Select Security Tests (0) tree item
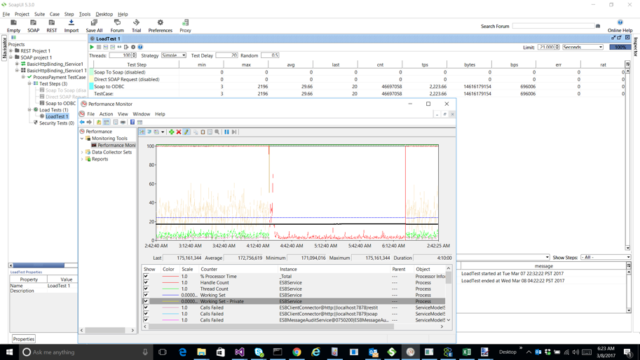The height and width of the screenshot is (360, 640). pyautogui.click(x=56, y=123)
